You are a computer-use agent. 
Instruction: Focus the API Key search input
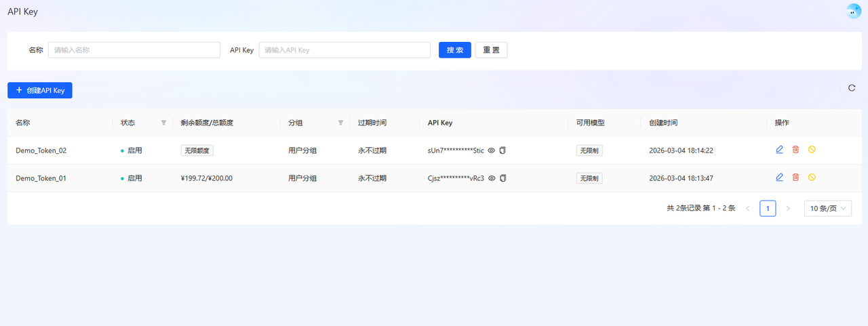pyautogui.click(x=344, y=50)
